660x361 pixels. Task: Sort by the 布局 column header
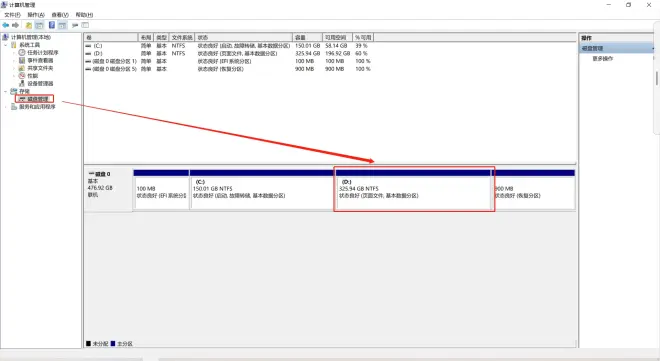tap(146, 37)
